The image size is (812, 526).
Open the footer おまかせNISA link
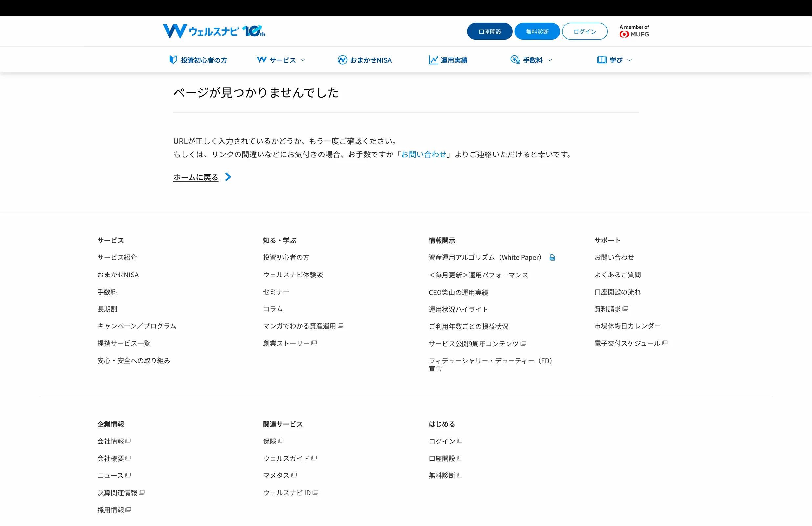118,275
